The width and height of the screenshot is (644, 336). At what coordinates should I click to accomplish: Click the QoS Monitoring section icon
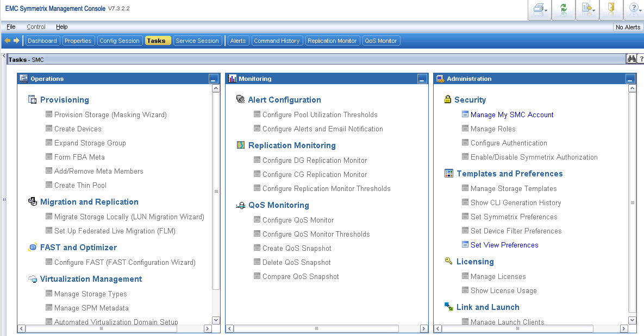pyautogui.click(x=241, y=205)
